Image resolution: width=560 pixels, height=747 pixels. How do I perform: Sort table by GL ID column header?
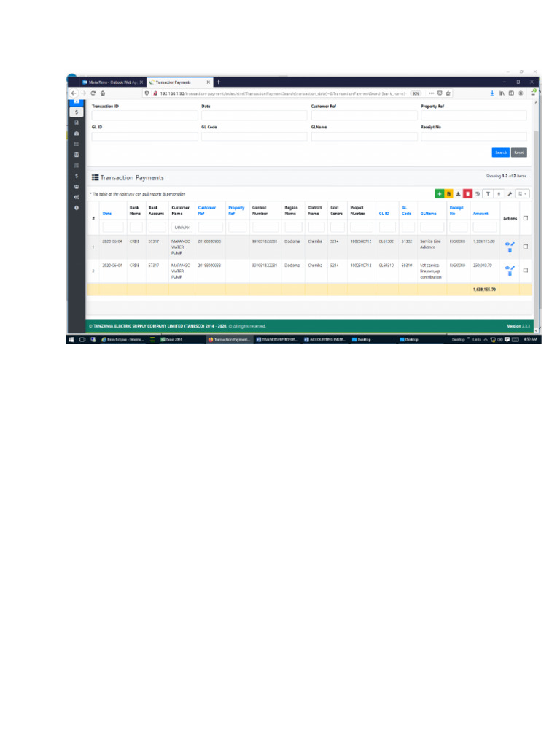click(x=384, y=214)
